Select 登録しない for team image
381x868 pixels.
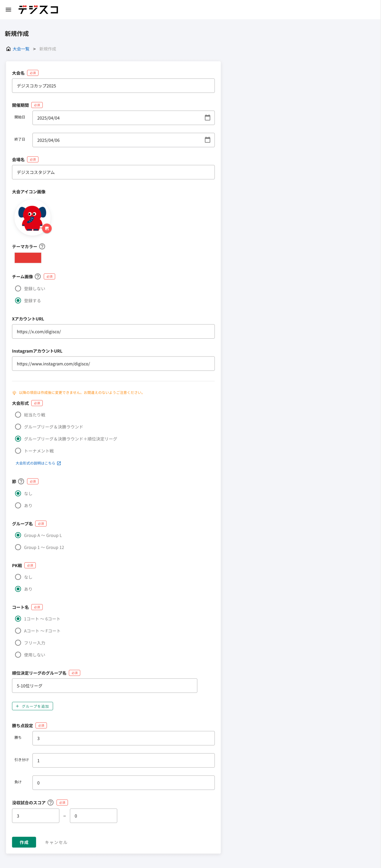coord(18,288)
